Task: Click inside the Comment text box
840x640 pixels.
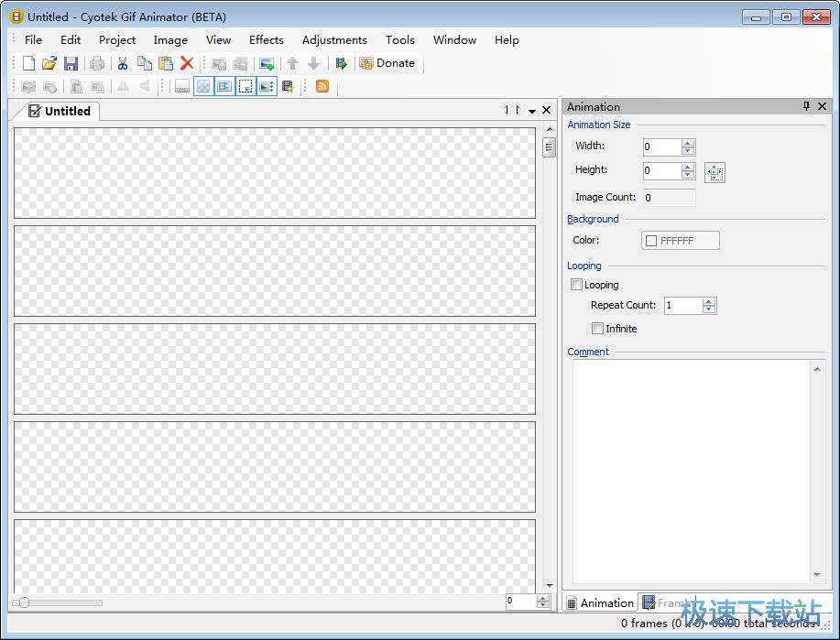Action: pos(692,469)
